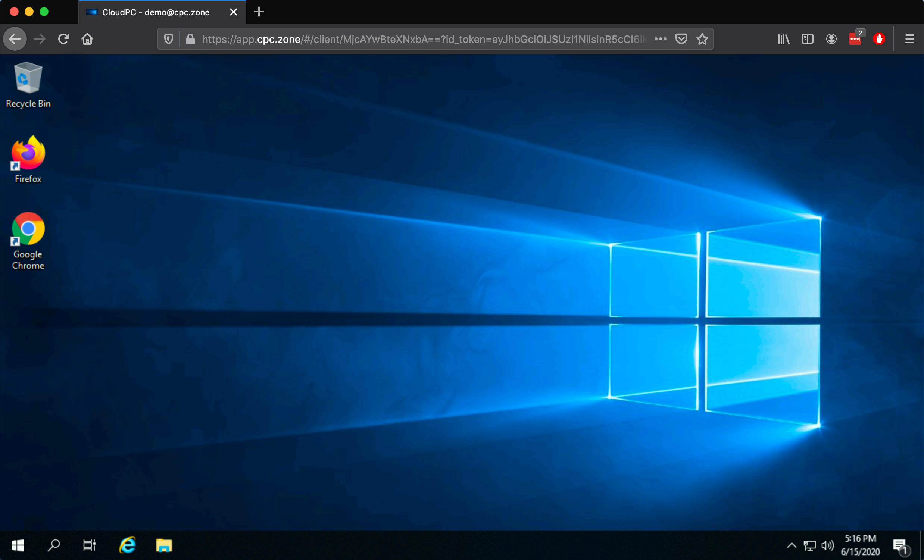The width and height of the screenshot is (924, 560).
Task: Open the Windows Start menu
Action: (18, 545)
